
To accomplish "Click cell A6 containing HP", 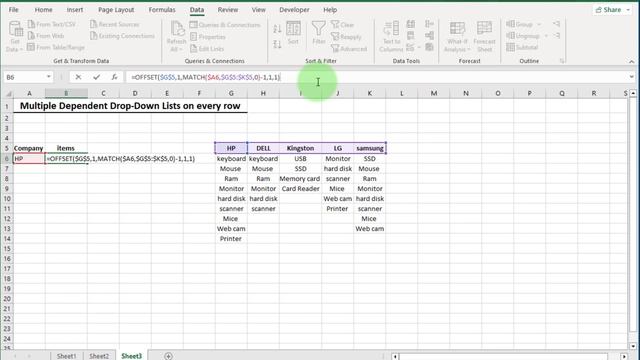I will point(29,159).
